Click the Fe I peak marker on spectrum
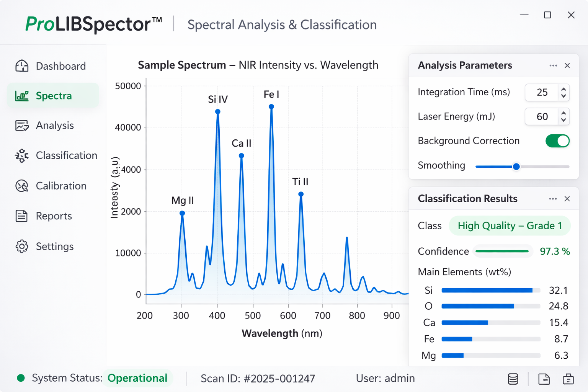Image resolution: width=588 pixels, height=392 pixels. click(x=271, y=107)
